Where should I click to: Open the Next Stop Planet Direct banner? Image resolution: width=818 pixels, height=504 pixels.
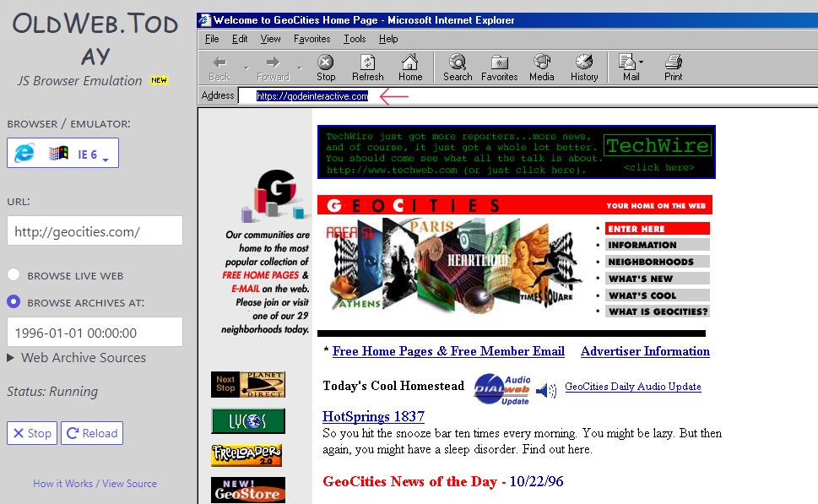tap(248, 384)
